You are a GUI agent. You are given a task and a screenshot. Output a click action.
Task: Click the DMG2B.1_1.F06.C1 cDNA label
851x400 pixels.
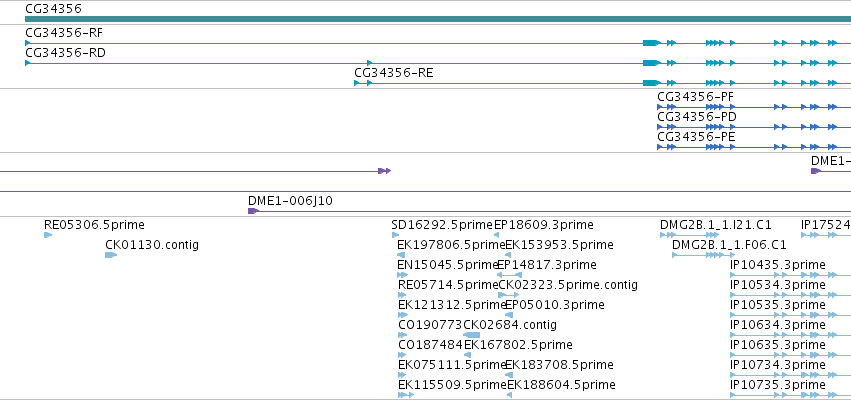coord(729,245)
